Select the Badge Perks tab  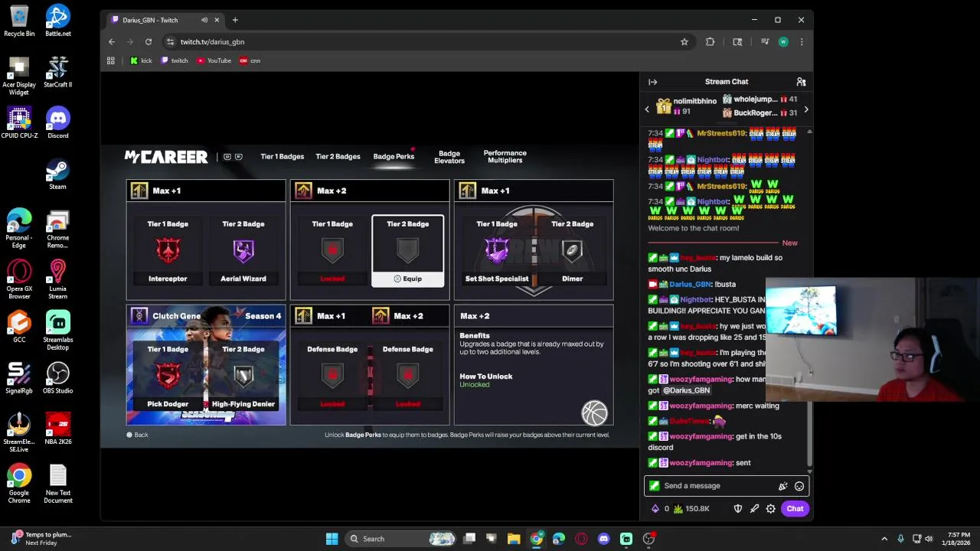[394, 157]
